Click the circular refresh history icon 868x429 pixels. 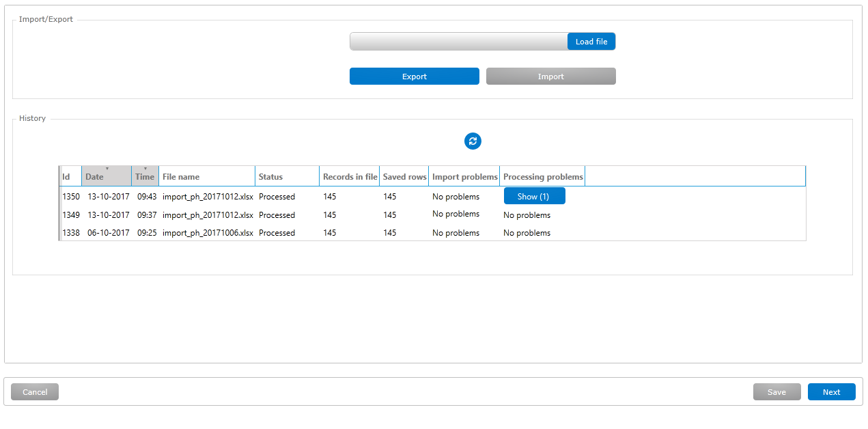point(473,141)
